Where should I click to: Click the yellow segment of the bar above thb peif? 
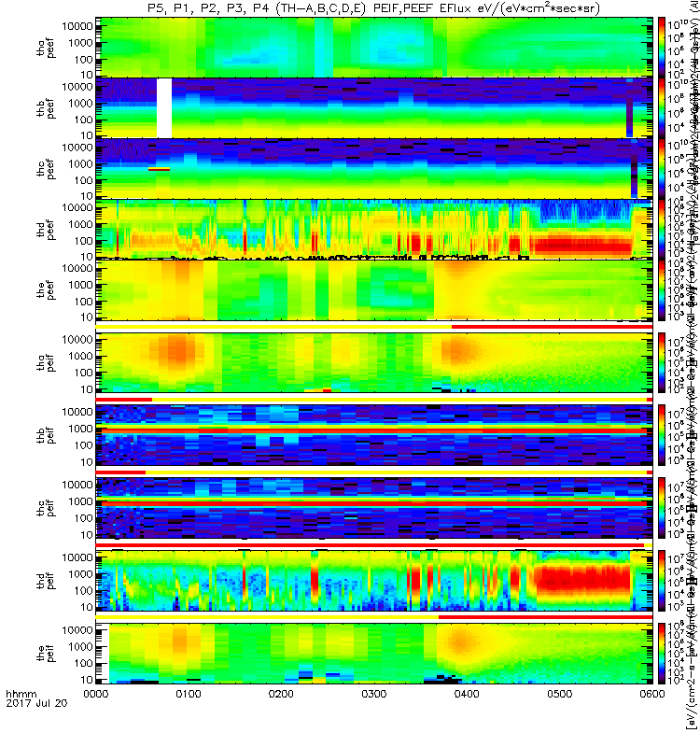tap(399, 400)
